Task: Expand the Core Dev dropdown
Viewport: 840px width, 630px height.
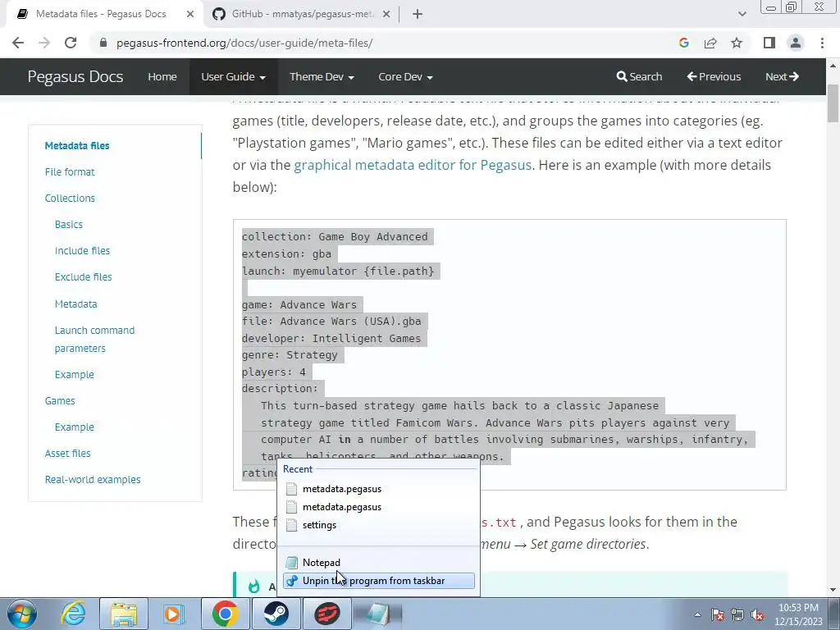Action: tap(405, 76)
